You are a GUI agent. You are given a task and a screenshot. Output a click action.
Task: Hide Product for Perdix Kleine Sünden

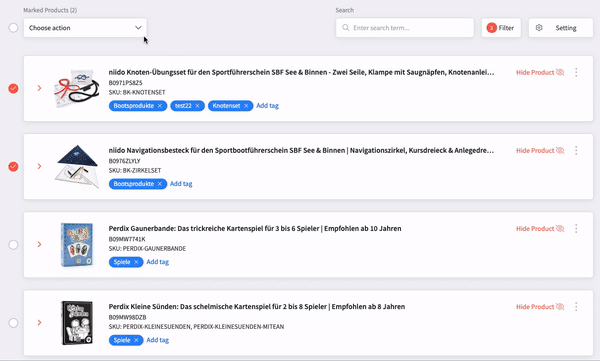540,307
